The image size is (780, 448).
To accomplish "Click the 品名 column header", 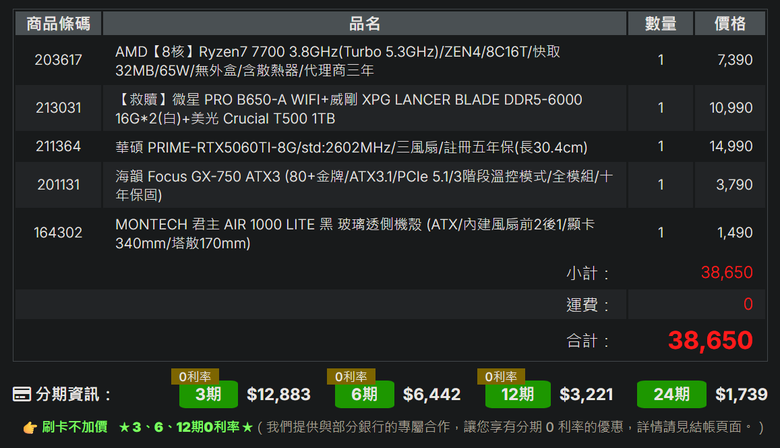I will 364,23.
